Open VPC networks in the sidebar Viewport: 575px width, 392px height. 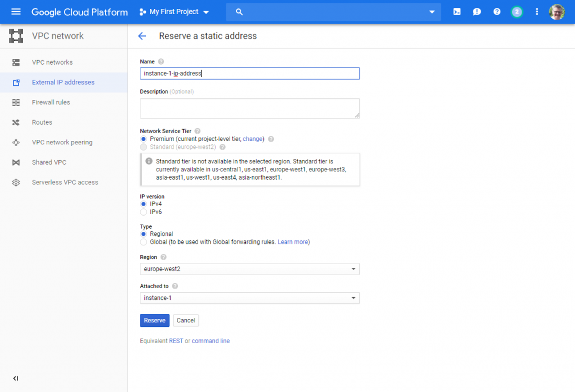pyautogui.click(x=64, y=62)
